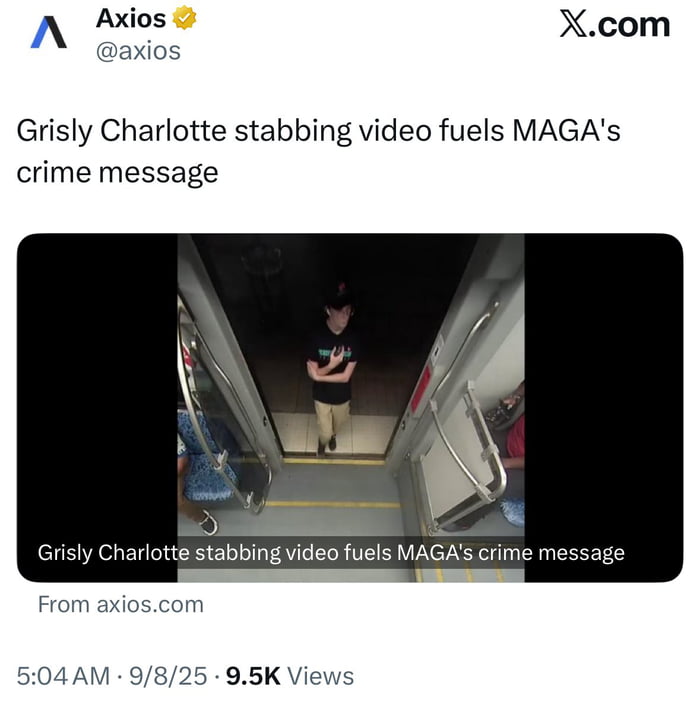Viewport: 700px width, 706px height.
Task: Open the Axios profile avatar logo
Action: [x=49, y=32]
